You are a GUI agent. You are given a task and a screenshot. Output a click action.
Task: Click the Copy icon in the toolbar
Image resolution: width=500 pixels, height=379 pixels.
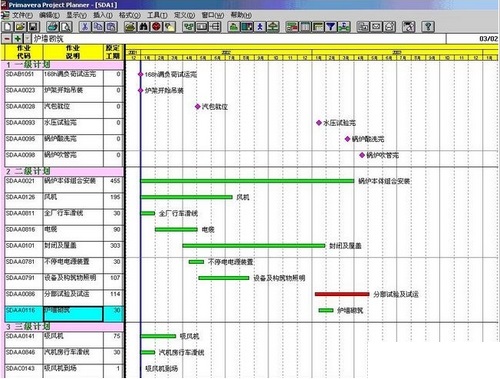98,27
